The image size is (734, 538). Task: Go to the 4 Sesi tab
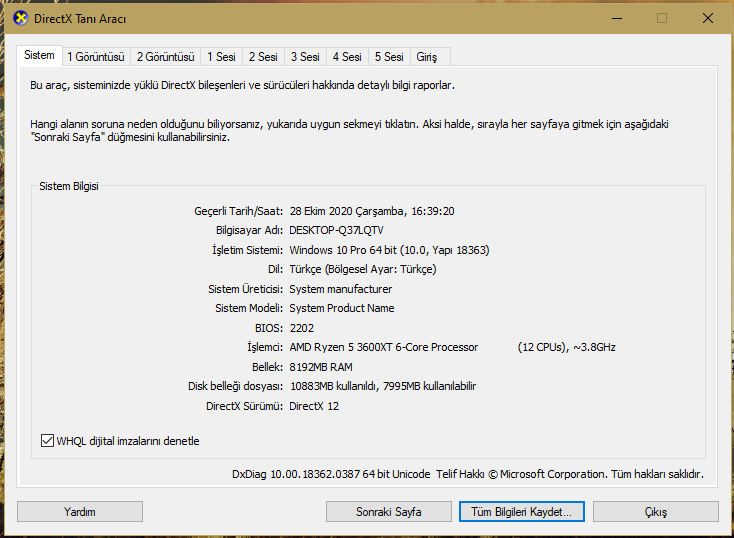click(x=347, y=57)
